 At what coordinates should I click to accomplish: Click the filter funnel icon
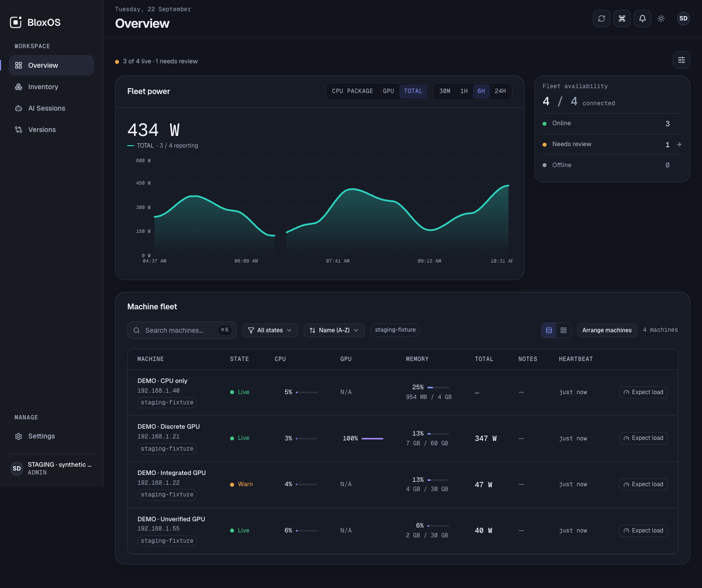pos(251,330)
